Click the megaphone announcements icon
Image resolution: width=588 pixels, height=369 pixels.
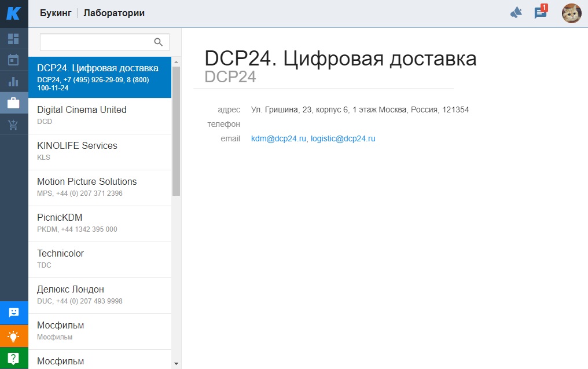tap(516, 13)
